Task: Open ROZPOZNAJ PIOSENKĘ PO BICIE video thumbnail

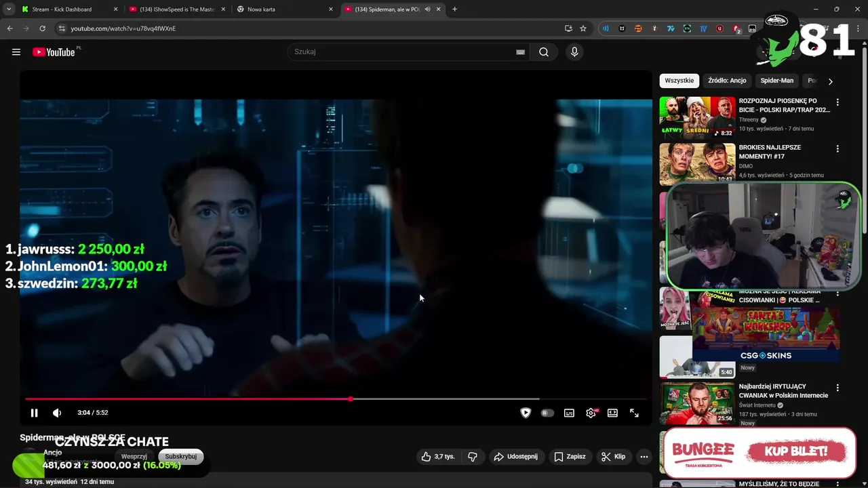Action: [x=697, y=118]
